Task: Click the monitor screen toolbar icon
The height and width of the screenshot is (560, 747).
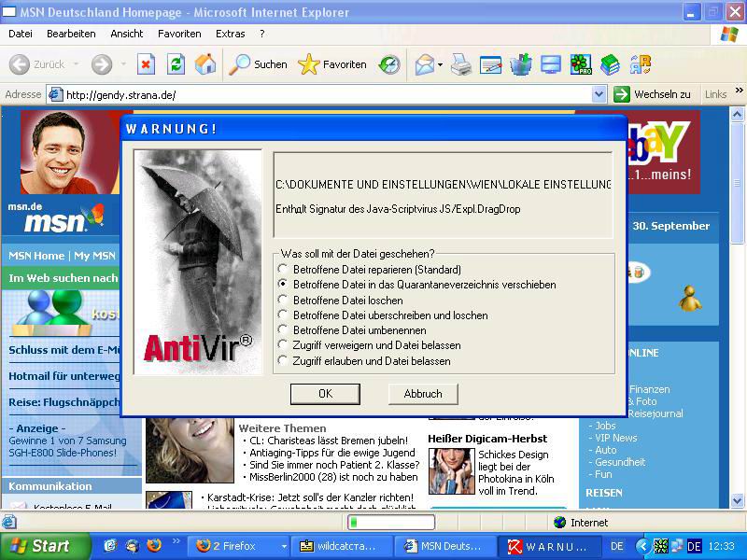Action: 551,64
